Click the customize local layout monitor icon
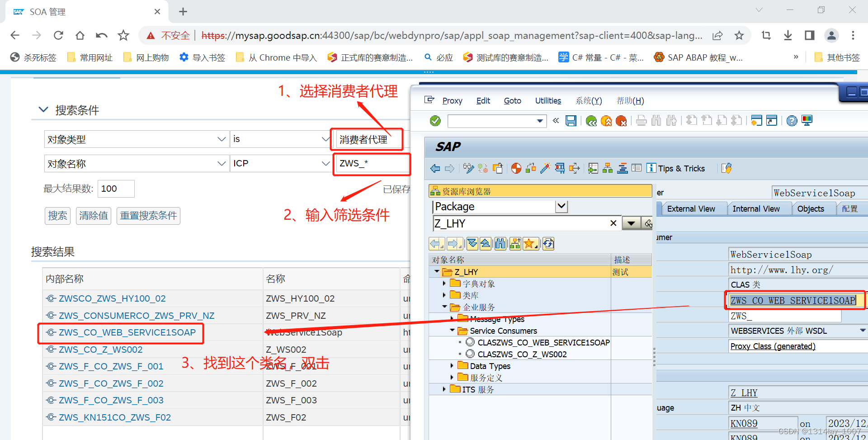Viewport: 868px width, 440px height. point(807,120)
